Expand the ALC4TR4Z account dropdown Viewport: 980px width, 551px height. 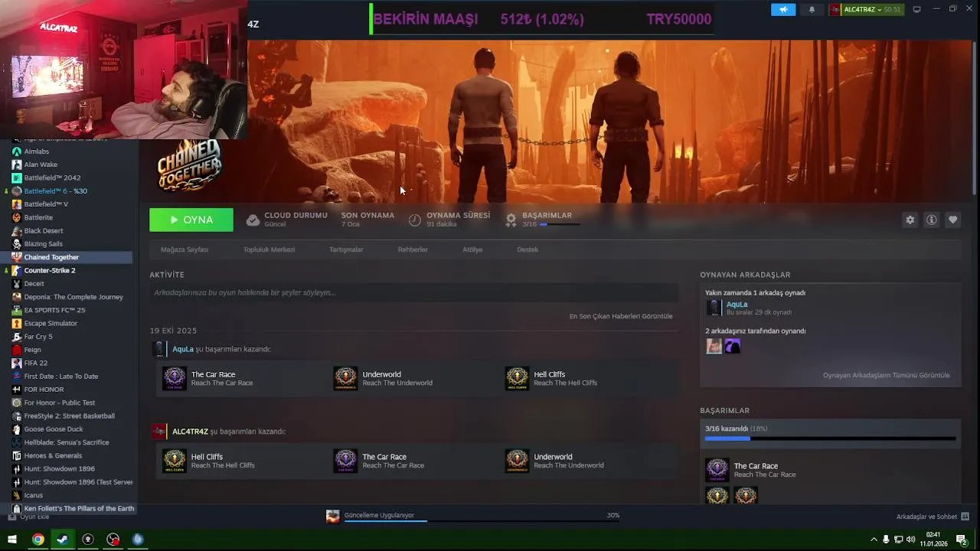tap(866, 9)
